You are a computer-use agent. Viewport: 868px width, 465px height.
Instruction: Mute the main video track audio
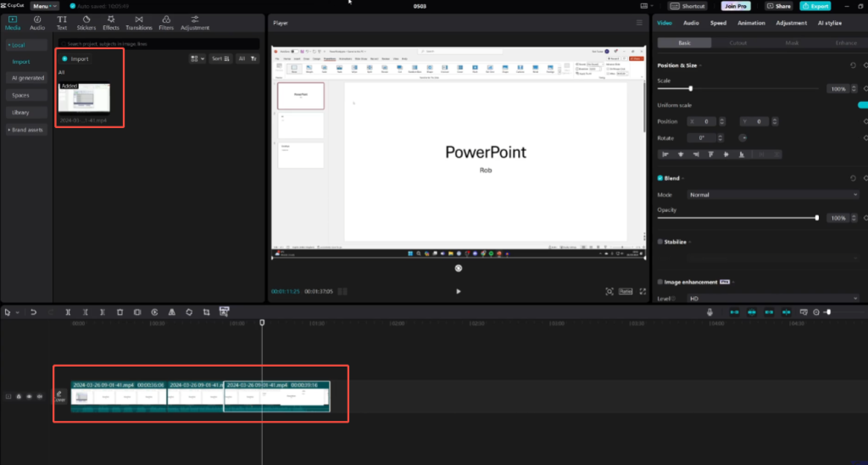(39, 396)
